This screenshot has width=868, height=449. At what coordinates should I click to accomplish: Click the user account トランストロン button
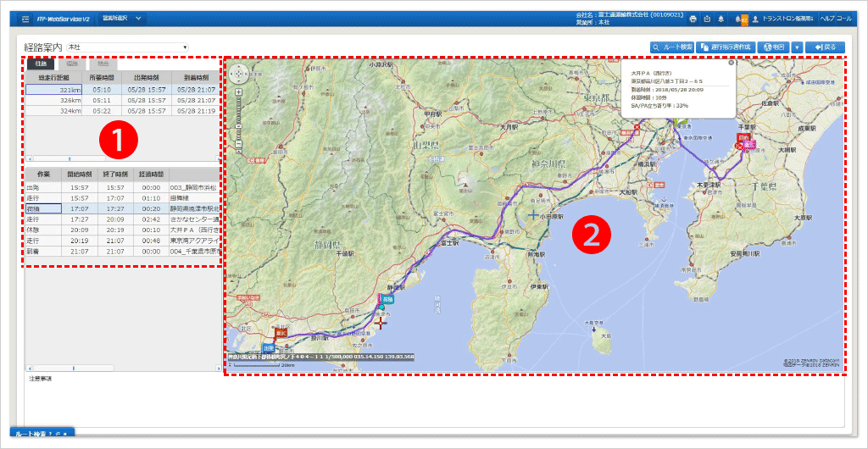click(x=783, y=19)
